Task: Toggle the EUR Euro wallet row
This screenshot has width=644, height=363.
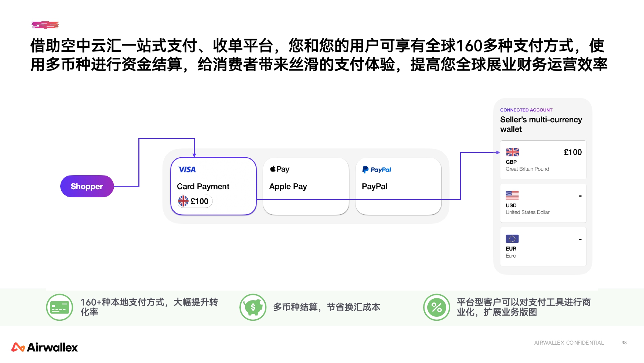Action: tap(543, 246)
